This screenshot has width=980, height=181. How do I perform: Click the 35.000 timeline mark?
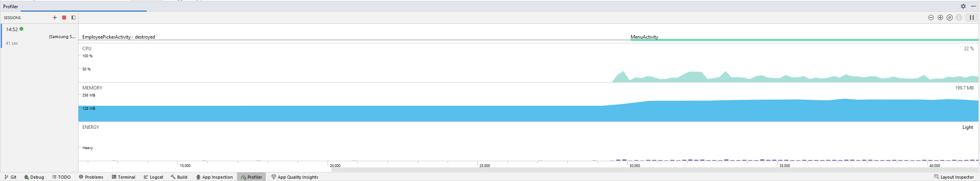click(785, 166)
